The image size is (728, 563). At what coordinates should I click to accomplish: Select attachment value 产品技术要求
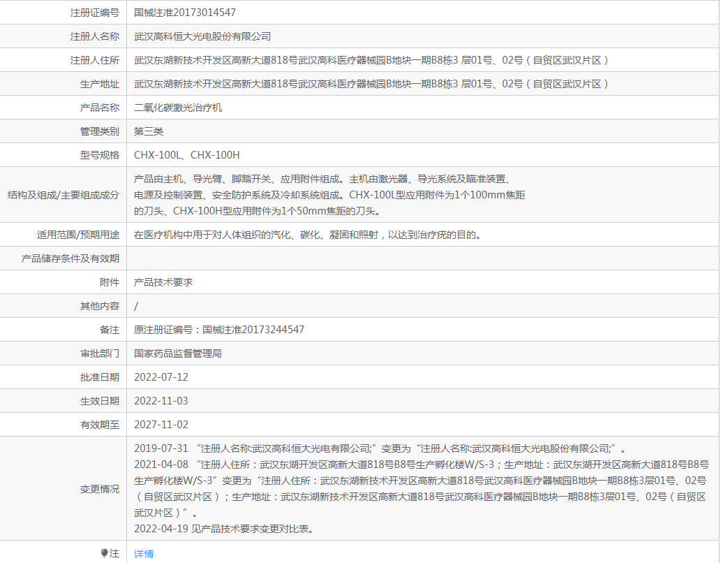tap(163, 282)
